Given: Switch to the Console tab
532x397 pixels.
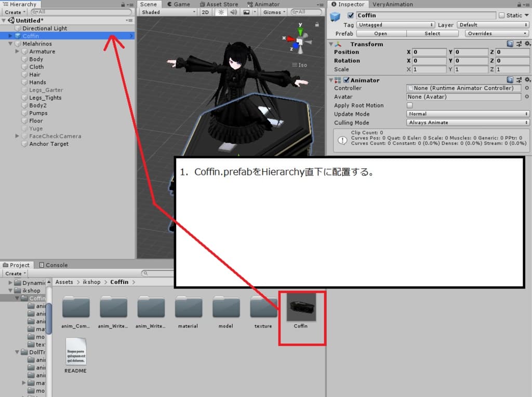Looking at the screenshot, I should point(54,265).
